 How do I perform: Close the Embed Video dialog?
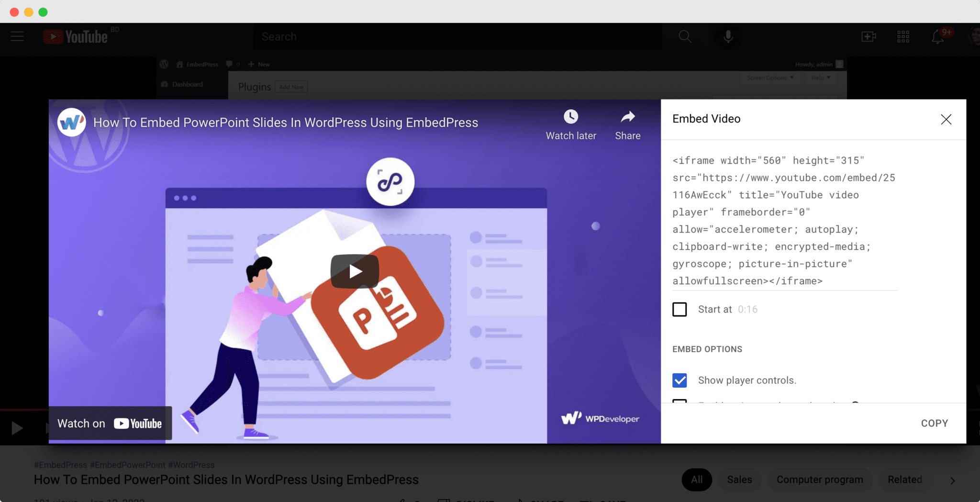pos(946,120)
